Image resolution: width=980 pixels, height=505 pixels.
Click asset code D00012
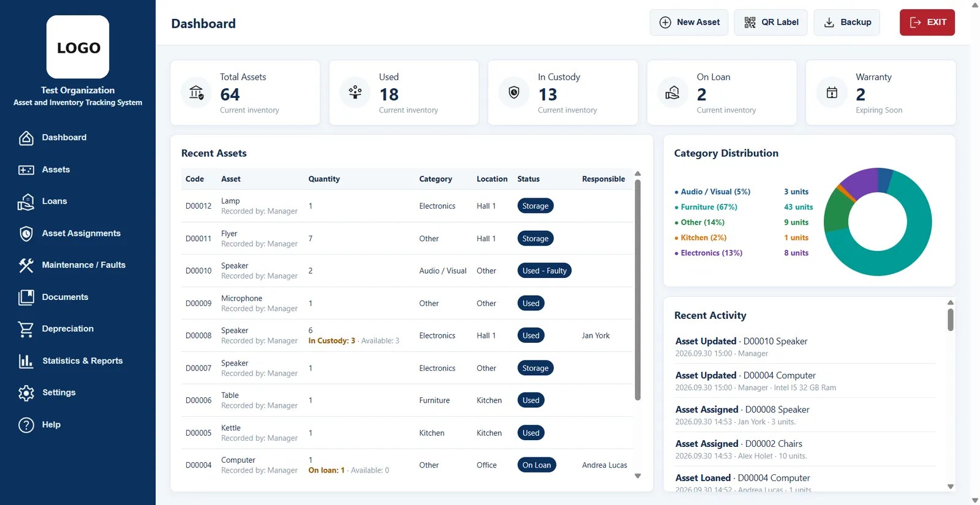click(x=198, y=206)
